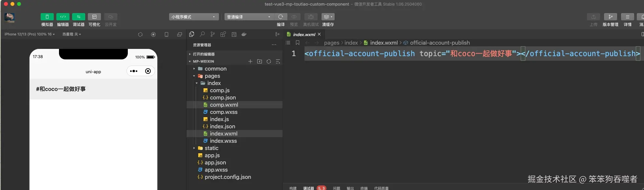Click the 真机调试 real device debug icon

311,17
